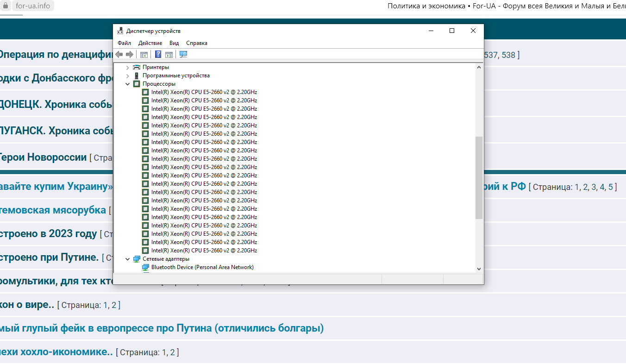Click the device tree vertical scrollbar thumb
Screen dimensions: 626x364
tap(479, 177)
